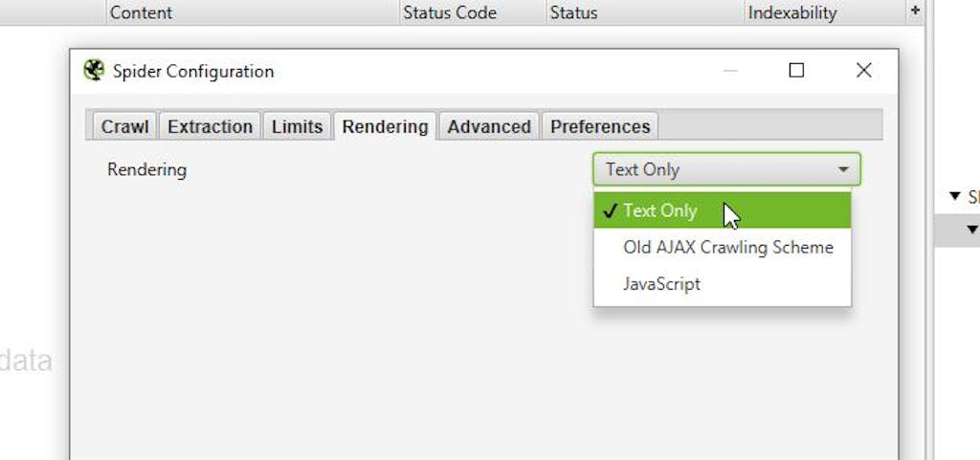Select Old AJAX Crawling Scheme option

click(x=727, y=248)
